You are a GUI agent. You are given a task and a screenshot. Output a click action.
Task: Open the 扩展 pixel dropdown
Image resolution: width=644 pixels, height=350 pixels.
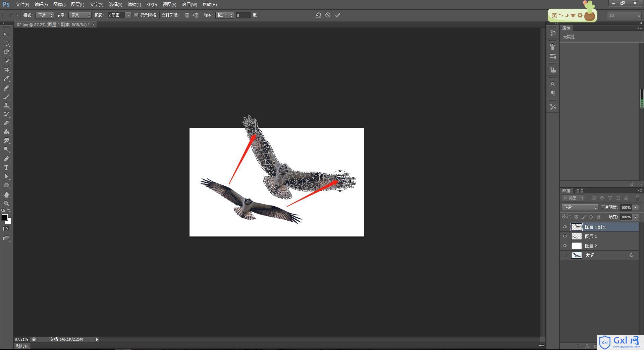click(x=128, y=15)
